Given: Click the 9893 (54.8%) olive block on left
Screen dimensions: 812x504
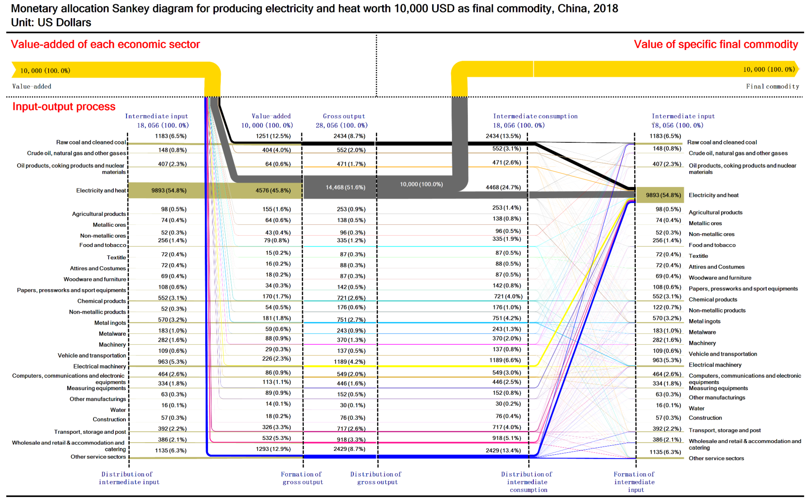Looking at the screenshot, I should tap(169, 191).
